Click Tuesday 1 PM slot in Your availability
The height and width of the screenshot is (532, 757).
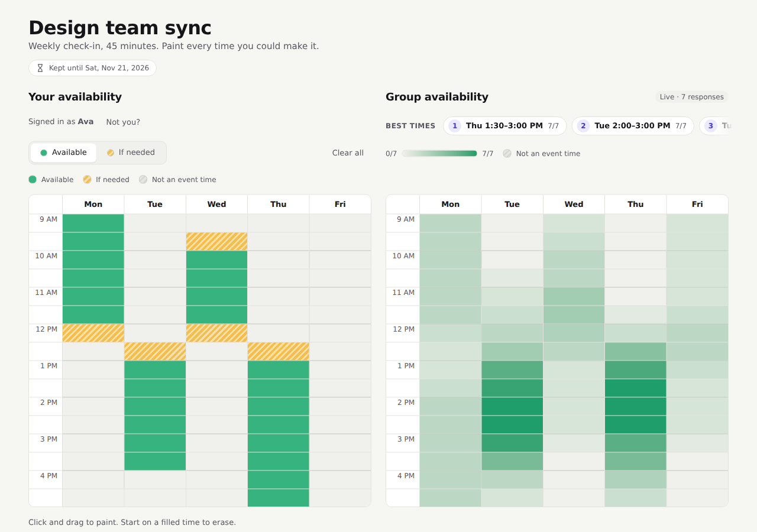point(155,370)
